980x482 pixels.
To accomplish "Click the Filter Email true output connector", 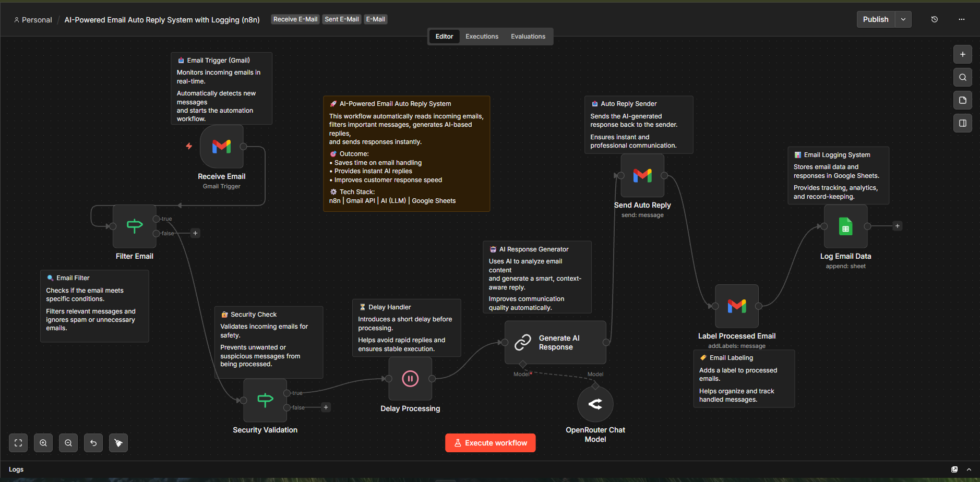I will (156, 219).
